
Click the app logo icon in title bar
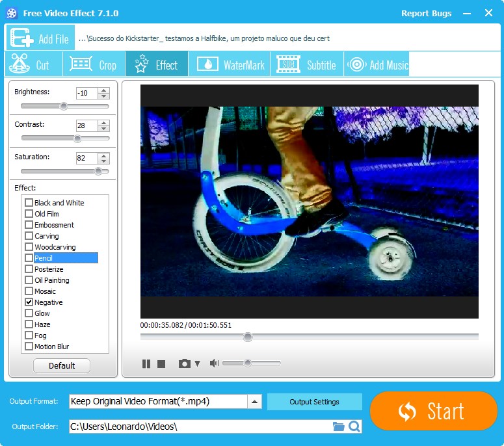[x=12, y=13]
